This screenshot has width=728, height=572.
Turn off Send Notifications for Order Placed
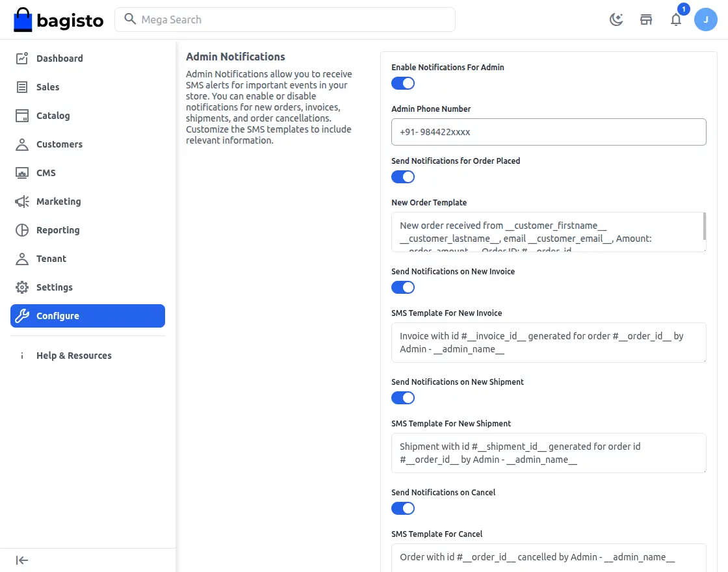pyautogui.click(x=402, y=177)
